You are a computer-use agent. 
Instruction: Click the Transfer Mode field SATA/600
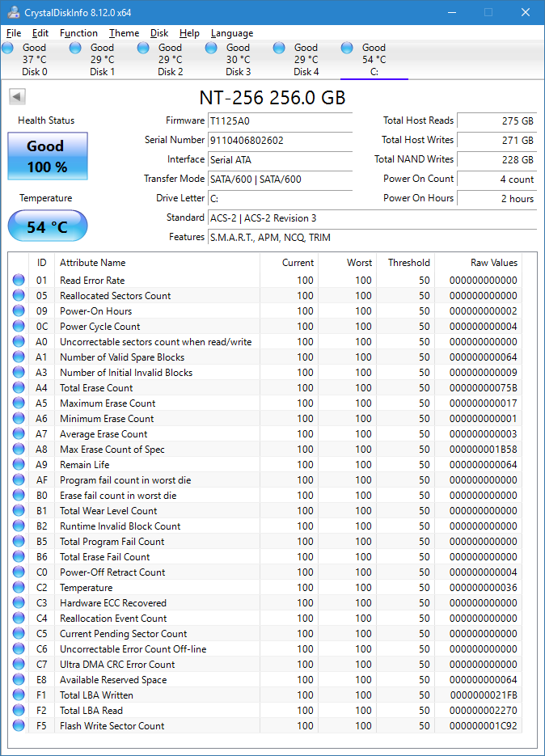pos(281,179)
